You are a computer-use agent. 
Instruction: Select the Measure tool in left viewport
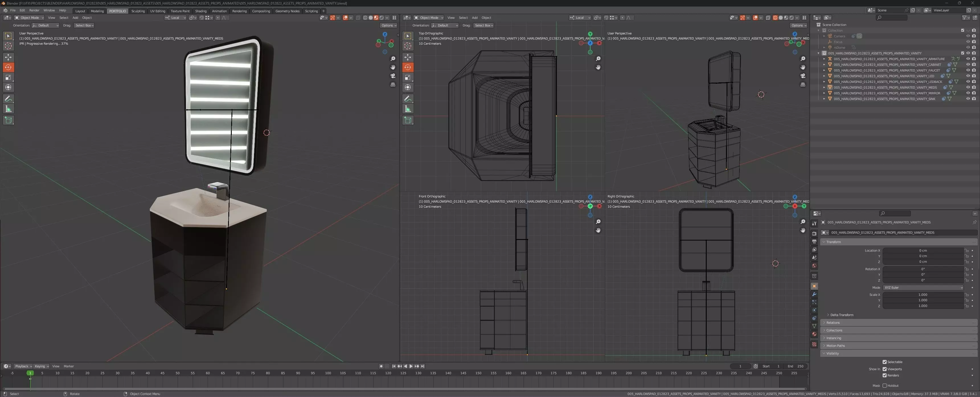click(8, 109)
